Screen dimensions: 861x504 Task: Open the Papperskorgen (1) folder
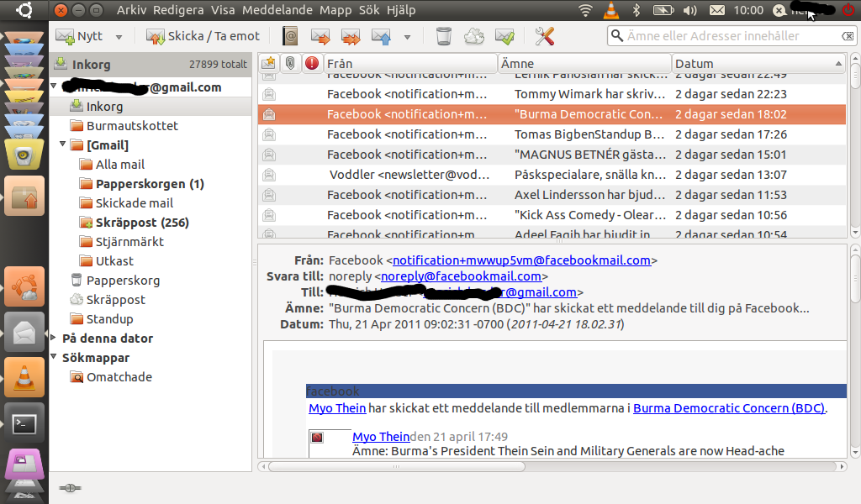pyautogui.click(x=150, y=184)
